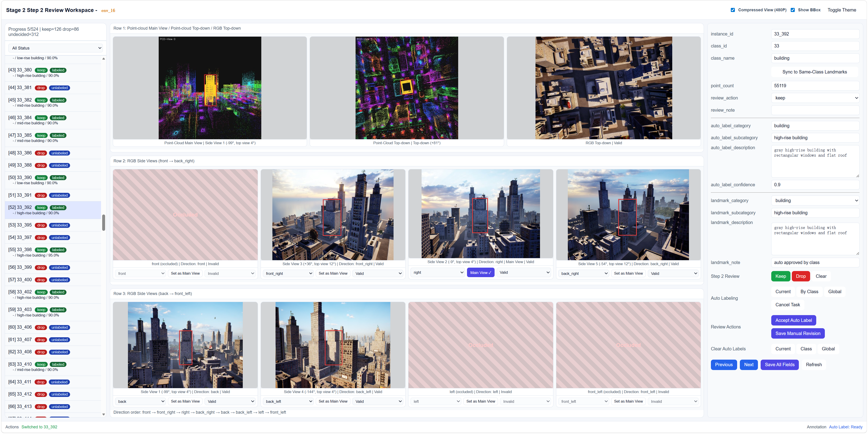The height and width of the screenshot is (434, 868).
Task: Open the All Status filter dropdown
Action: [55, 48]
